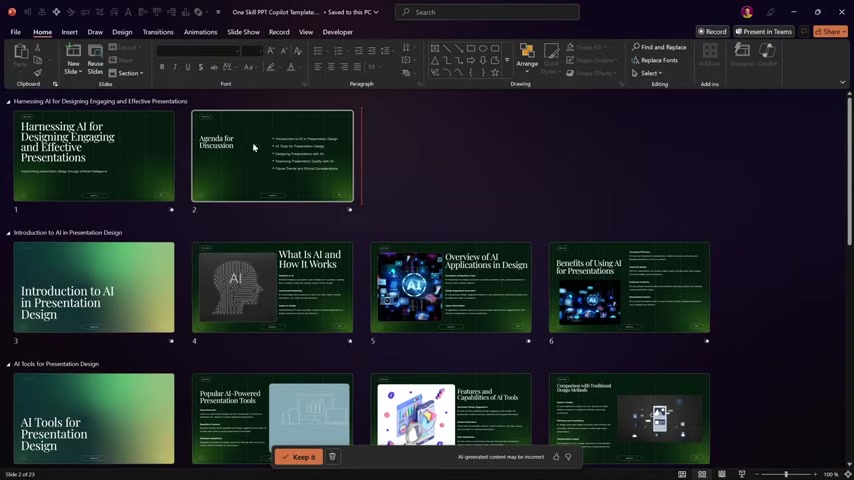Click the Keep it button
The image size is (854, 480).
[x=299, y=457]
